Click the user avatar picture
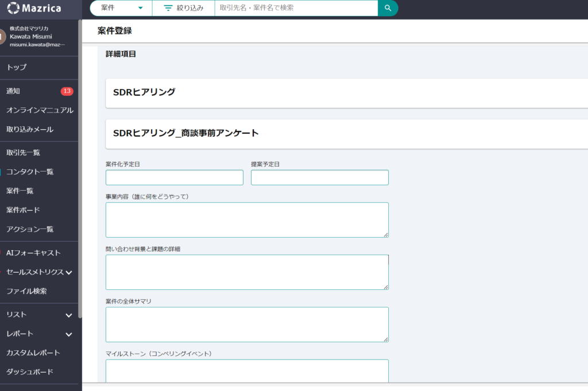Screen dimensions: 588x391 tap(3, 37)
